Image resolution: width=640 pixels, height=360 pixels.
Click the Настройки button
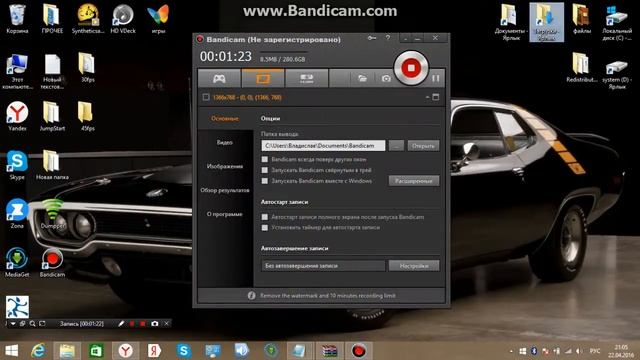pyautogui.click(x=414, y=266)
